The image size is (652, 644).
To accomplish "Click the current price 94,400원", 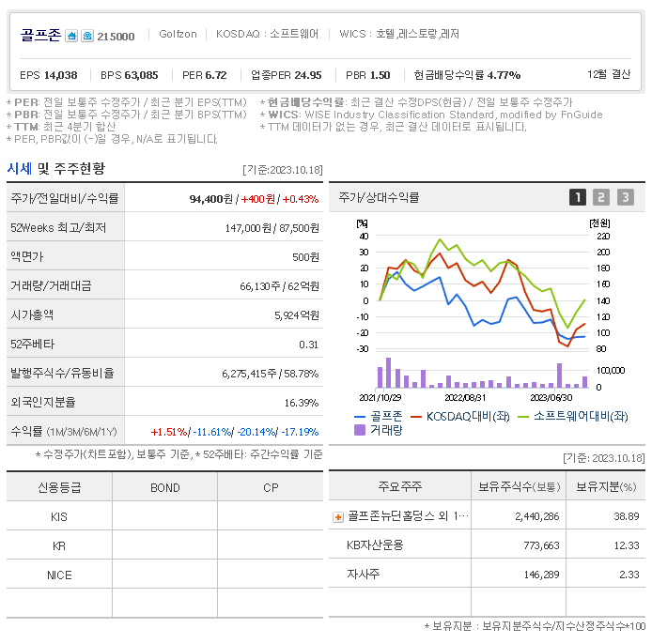I will tap(210, 199).
